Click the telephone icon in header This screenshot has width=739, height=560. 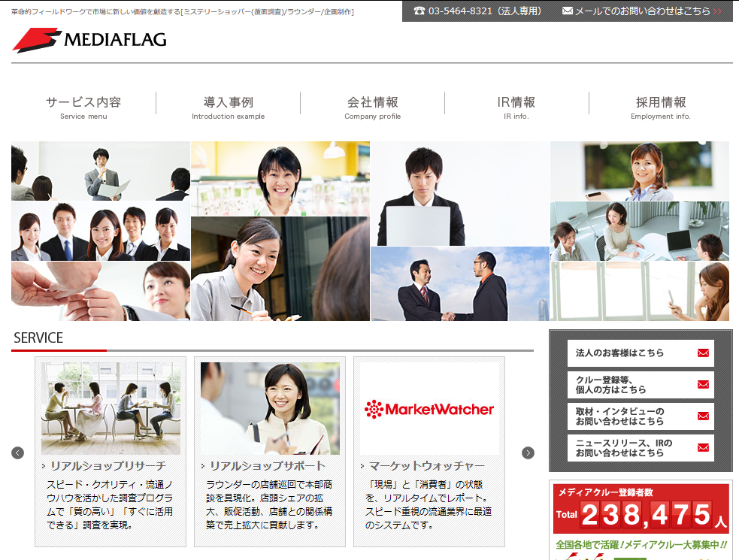tap(419, 11)
